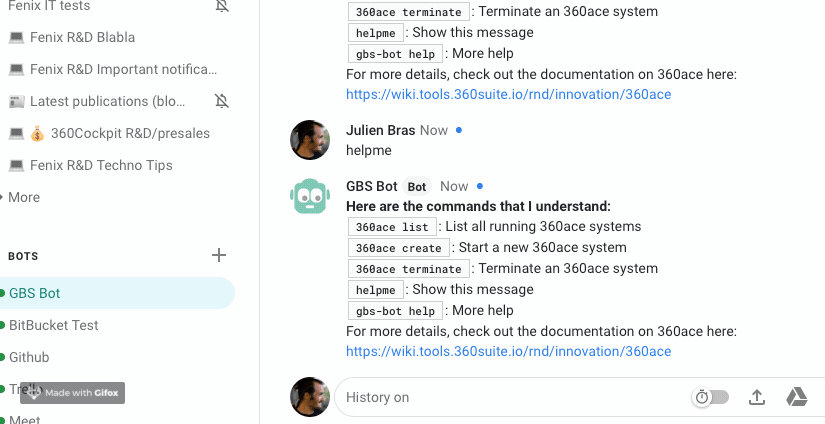The width and height of the screenshot is (825, 424).
Task: Click lower 360ace terminate command
Action: [x=408, y=269]
